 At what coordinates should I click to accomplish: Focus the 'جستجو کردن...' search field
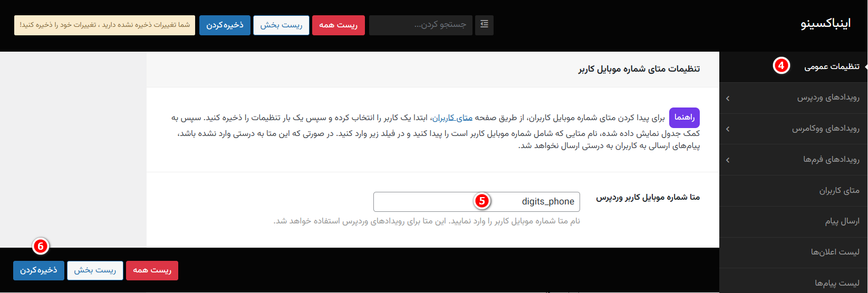[420, 25]
